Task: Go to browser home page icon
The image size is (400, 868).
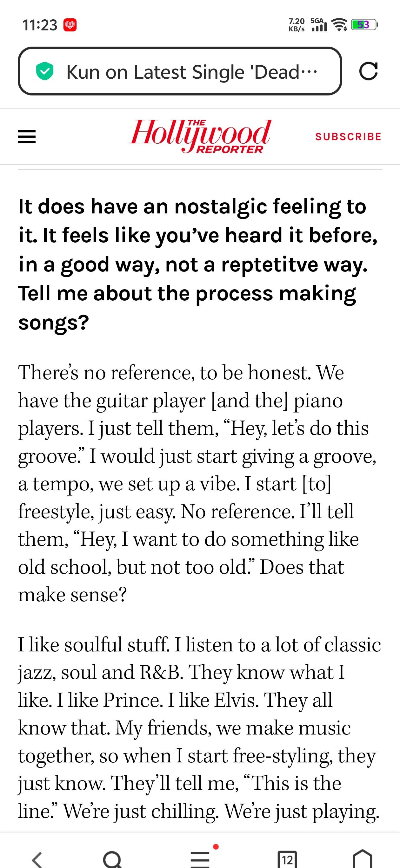Action: coord(363,858)
